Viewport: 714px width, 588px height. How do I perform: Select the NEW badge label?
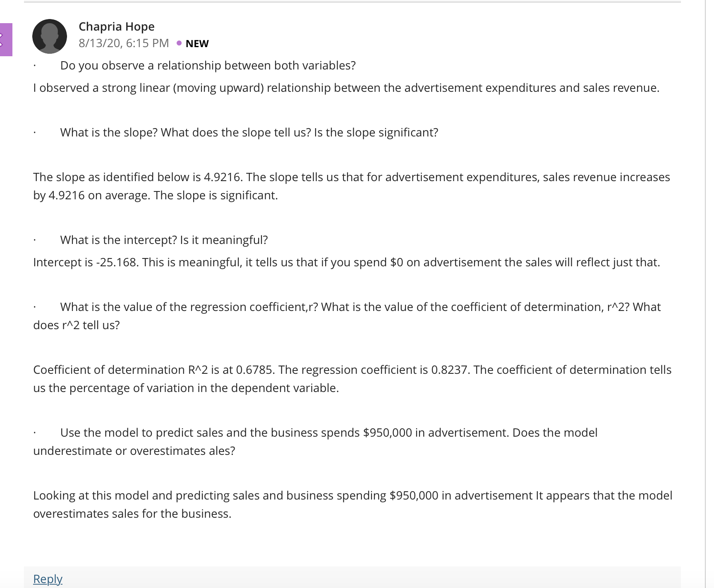[x=197, y=43]
